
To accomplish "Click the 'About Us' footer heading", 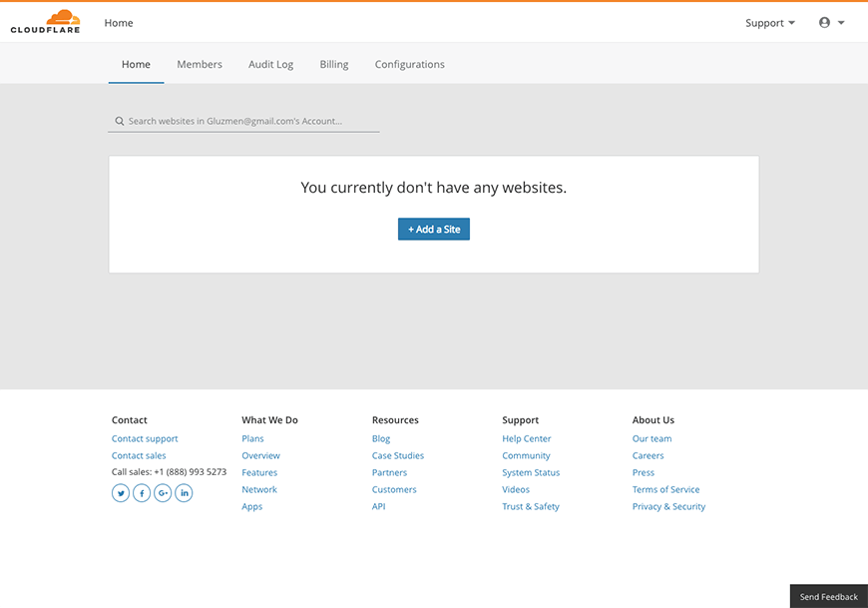I will coord(653,420).
